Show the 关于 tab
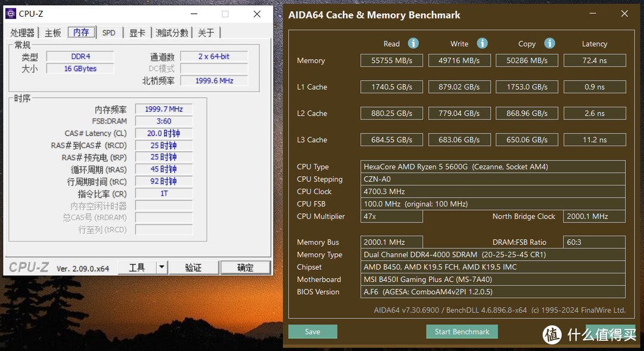 (x=206, y=33)
